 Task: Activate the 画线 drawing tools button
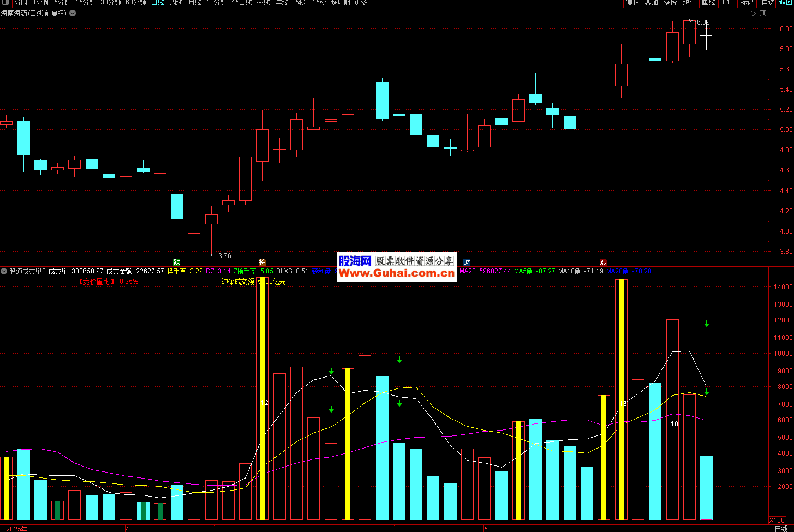(708, 3)
